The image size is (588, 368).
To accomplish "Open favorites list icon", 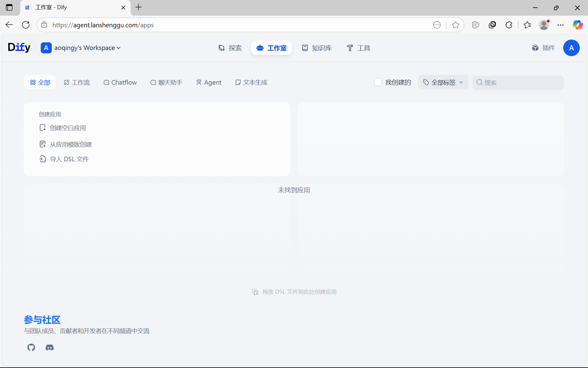I will point(527,25).
